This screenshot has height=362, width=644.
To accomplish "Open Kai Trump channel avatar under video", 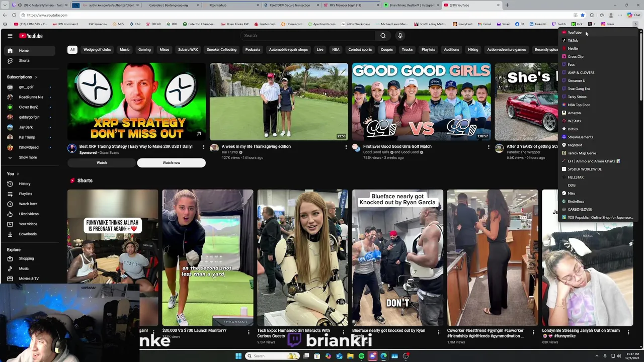I will 214,148.
